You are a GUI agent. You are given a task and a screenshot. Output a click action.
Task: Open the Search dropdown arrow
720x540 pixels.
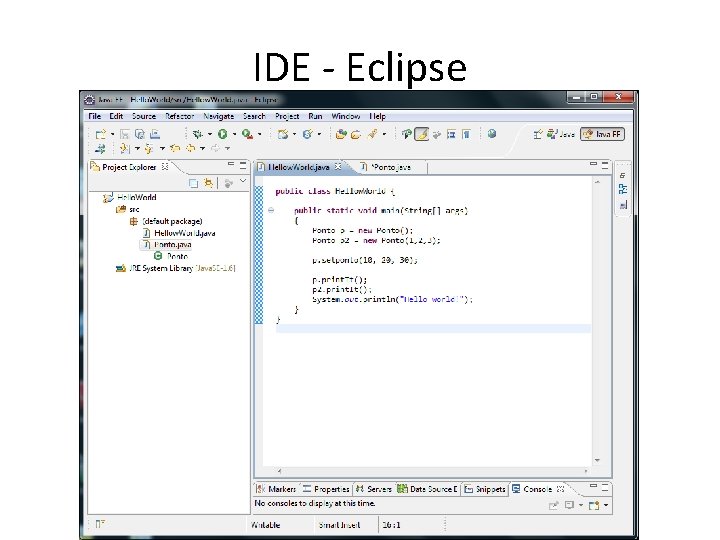(384, 134)
